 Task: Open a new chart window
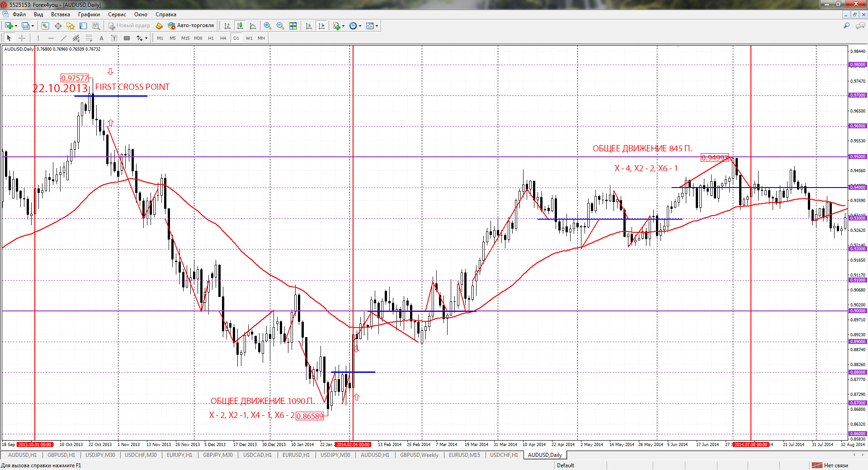9,26
